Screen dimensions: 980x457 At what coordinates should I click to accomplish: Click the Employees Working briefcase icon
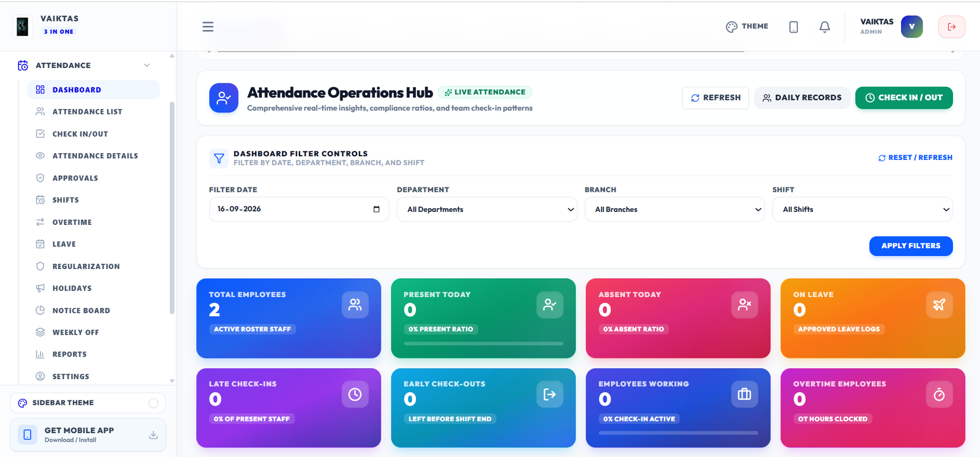click(x=744, y=395)
